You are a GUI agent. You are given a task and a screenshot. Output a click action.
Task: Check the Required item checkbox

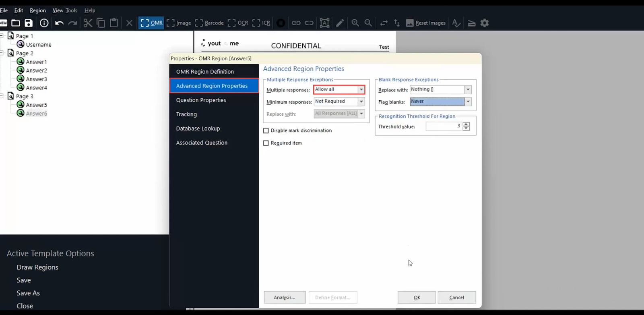click(266, 143)
